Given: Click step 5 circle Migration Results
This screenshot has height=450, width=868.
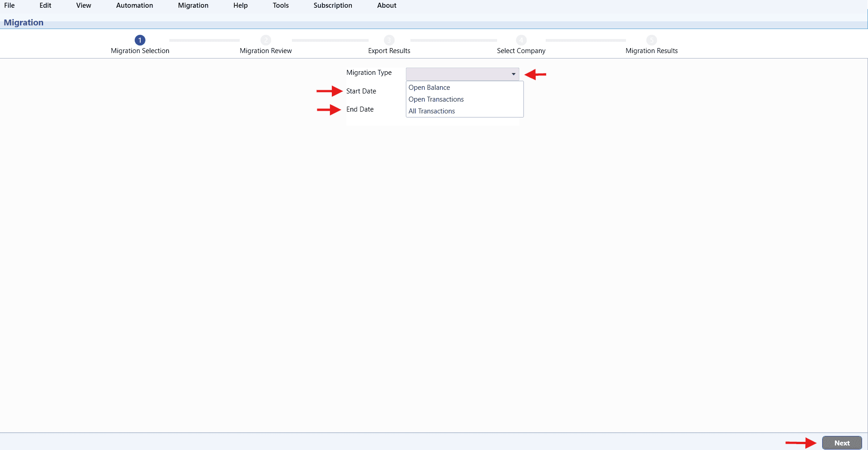Looking at the screenshot, I should (x=651, y=40).
